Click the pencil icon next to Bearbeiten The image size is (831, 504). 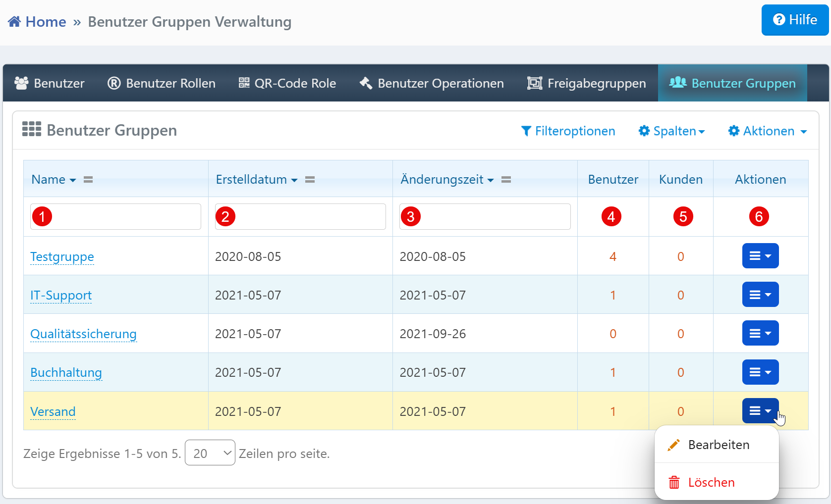point(673,445)
